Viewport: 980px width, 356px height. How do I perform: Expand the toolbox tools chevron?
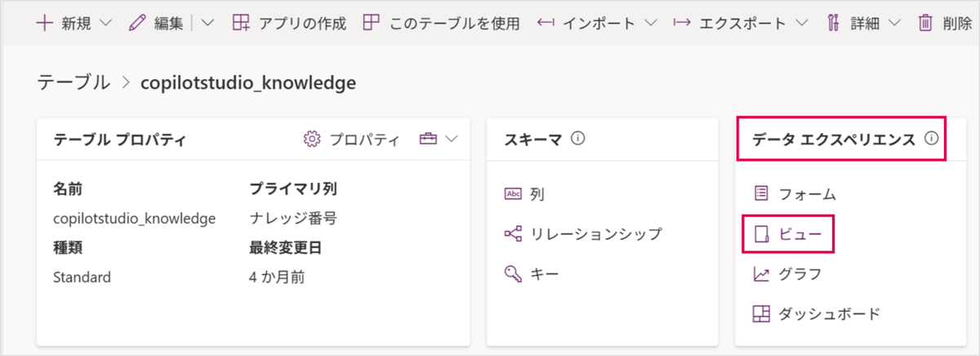(x=452, y=140)
